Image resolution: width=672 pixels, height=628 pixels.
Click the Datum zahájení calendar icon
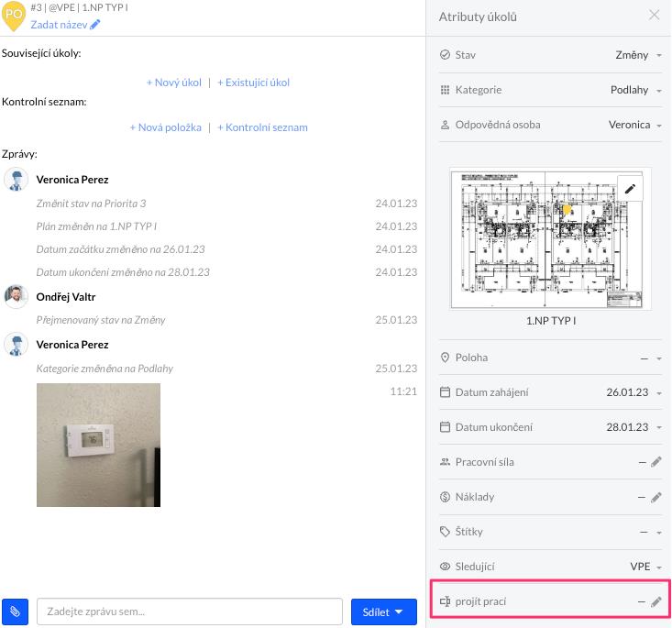point(445,392)
